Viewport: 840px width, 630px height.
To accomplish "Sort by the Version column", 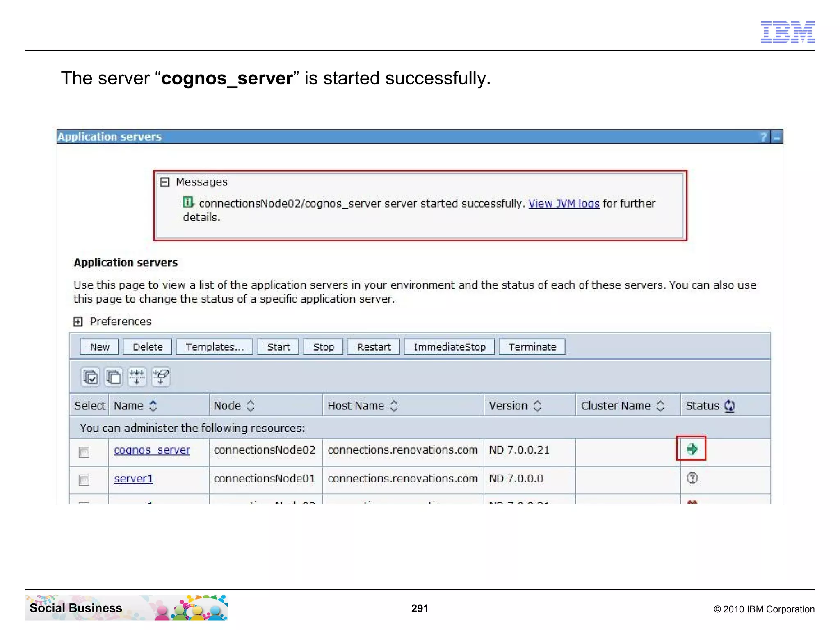I will tap(537, 406).
